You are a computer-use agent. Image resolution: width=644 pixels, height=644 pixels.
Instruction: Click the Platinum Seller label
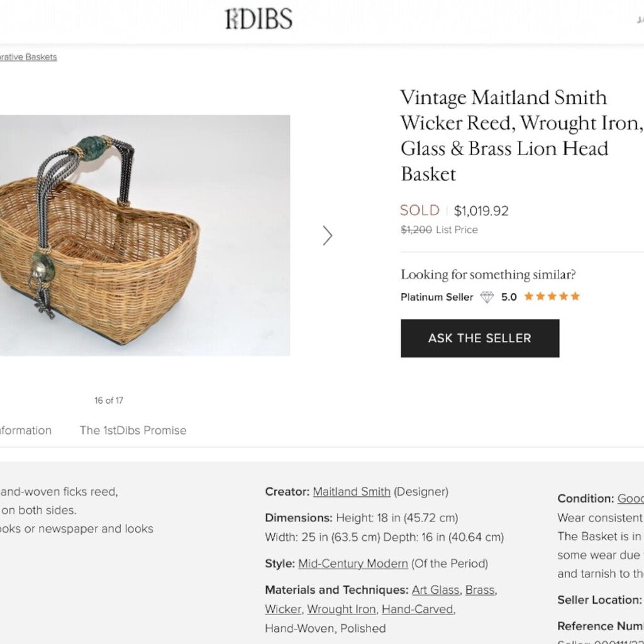pyautogui.click(x=436, y=297)
